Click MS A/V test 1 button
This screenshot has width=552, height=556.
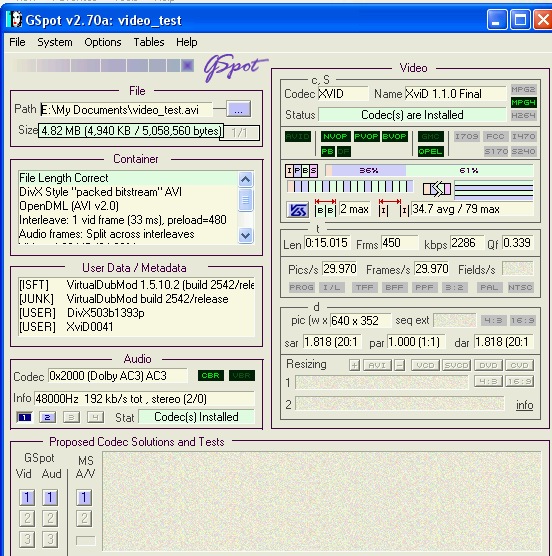[x=84, y=497]
